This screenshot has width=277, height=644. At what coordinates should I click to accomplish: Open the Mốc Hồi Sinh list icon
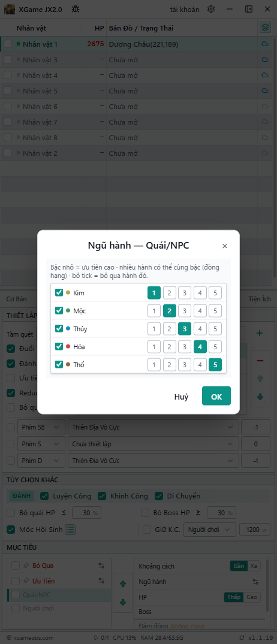(x=70, y=530)
